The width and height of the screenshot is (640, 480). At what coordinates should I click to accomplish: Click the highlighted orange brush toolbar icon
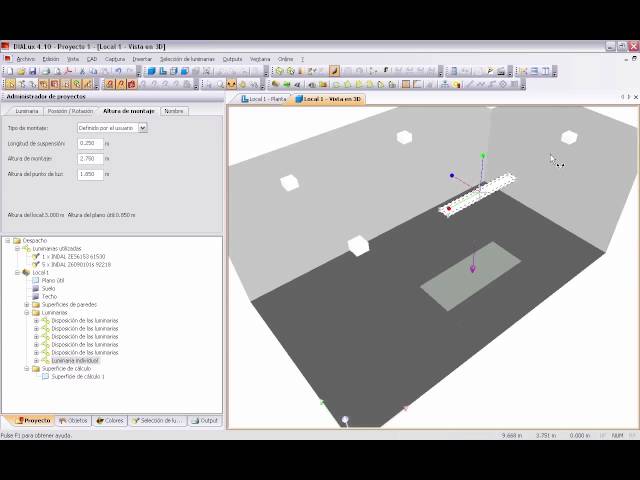pyautogui.click(x=334, y=71)
